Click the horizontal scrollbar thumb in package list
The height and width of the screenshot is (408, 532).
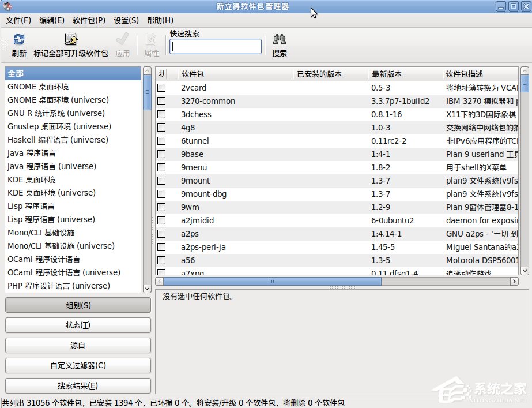coord(272,282)
